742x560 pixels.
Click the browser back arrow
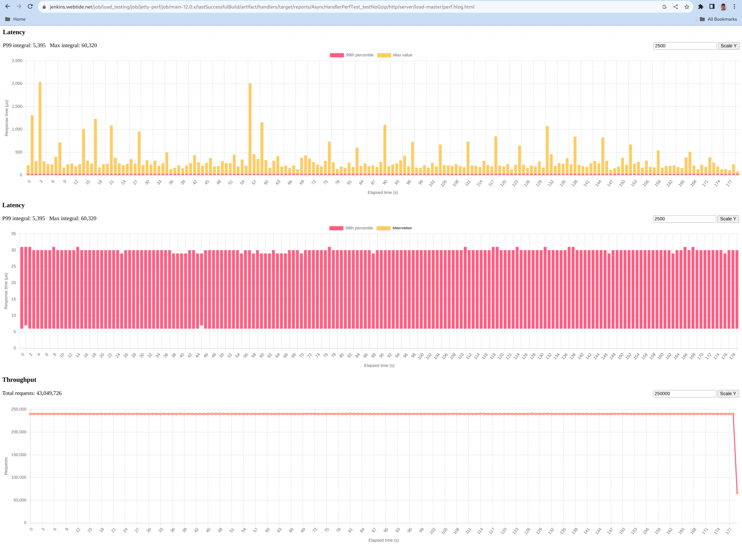point(7,7)
